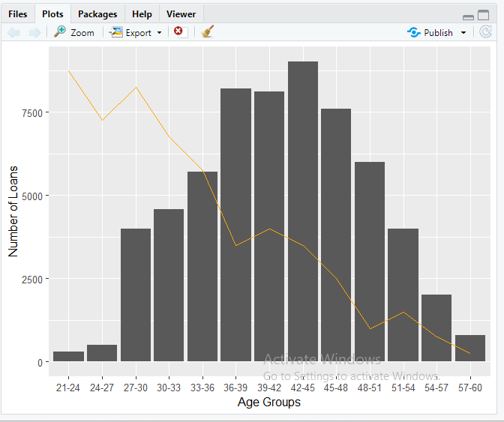
Task: Open the Help tab
Action: pos(142,14)
